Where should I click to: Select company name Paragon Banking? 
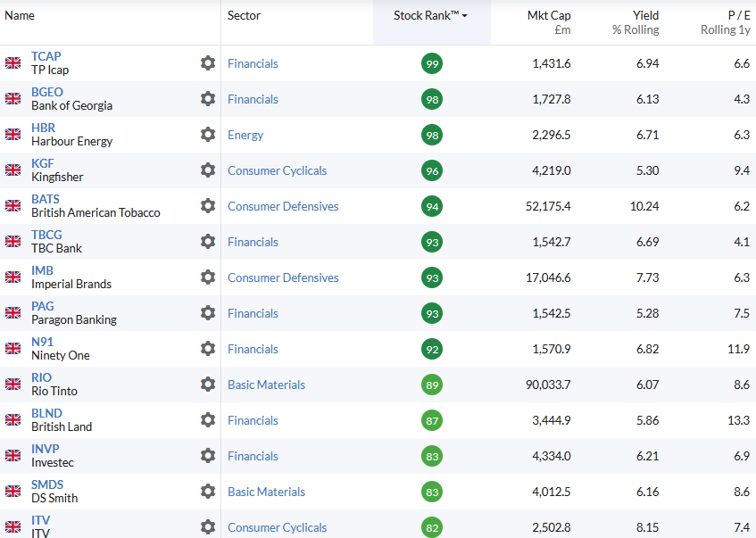point(74,319)
